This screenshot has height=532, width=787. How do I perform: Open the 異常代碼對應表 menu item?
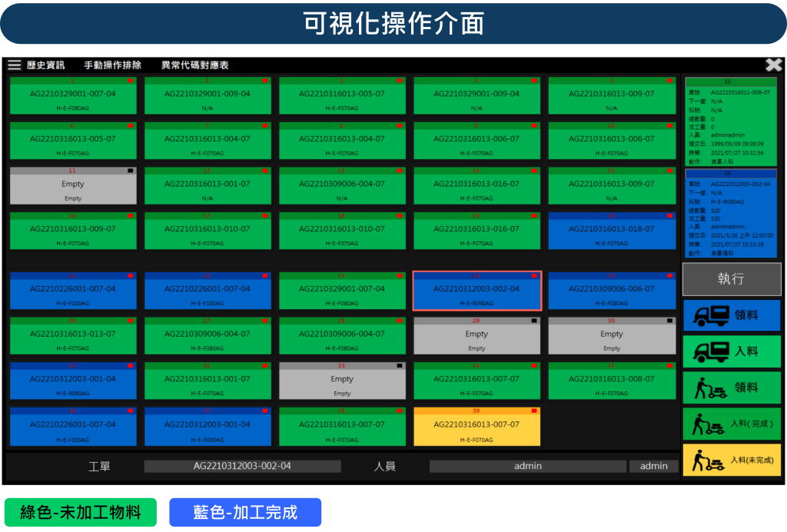point(194,65)
